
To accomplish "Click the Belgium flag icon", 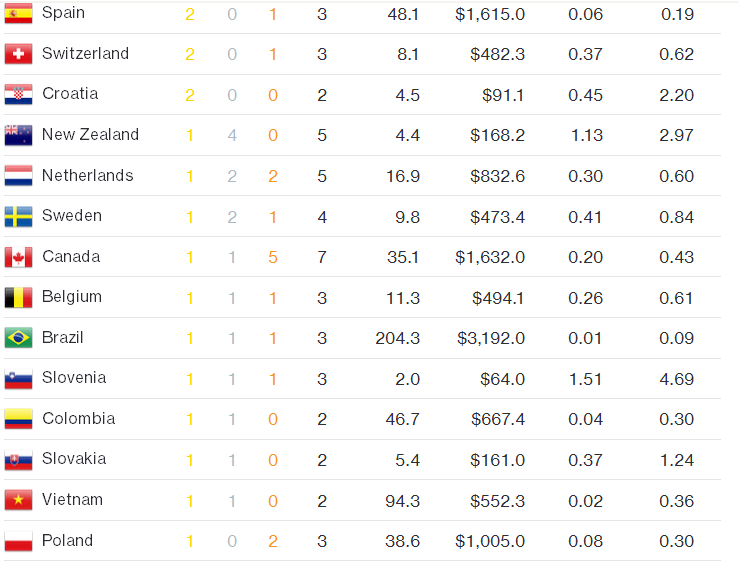I will [x=18, y=297].
